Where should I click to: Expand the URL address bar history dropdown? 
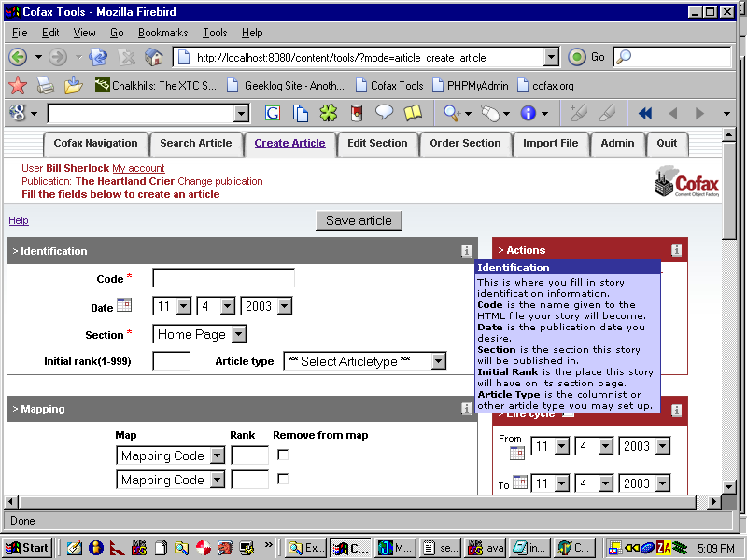coord(551,58)
